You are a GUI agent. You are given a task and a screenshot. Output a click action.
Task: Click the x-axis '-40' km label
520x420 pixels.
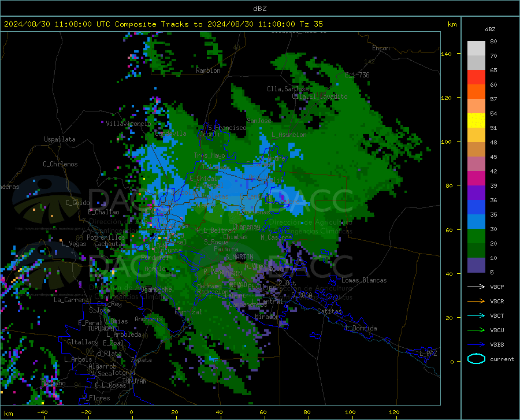coord(42,412)
